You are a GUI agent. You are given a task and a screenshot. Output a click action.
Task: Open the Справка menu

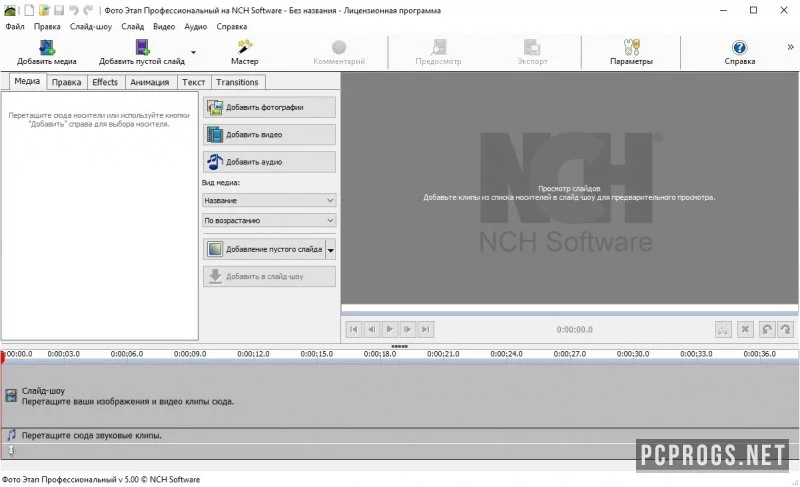(x=232, y=27)
